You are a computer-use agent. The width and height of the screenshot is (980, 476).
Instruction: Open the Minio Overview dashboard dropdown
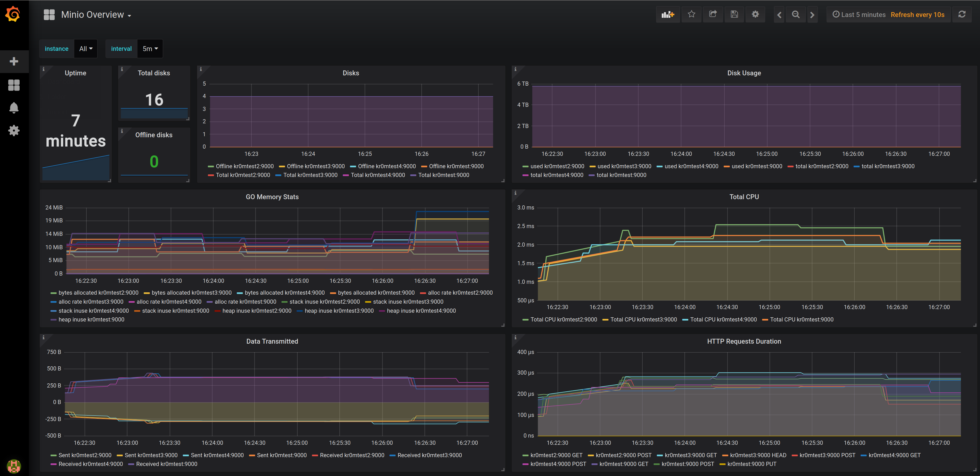click(96, 15)
